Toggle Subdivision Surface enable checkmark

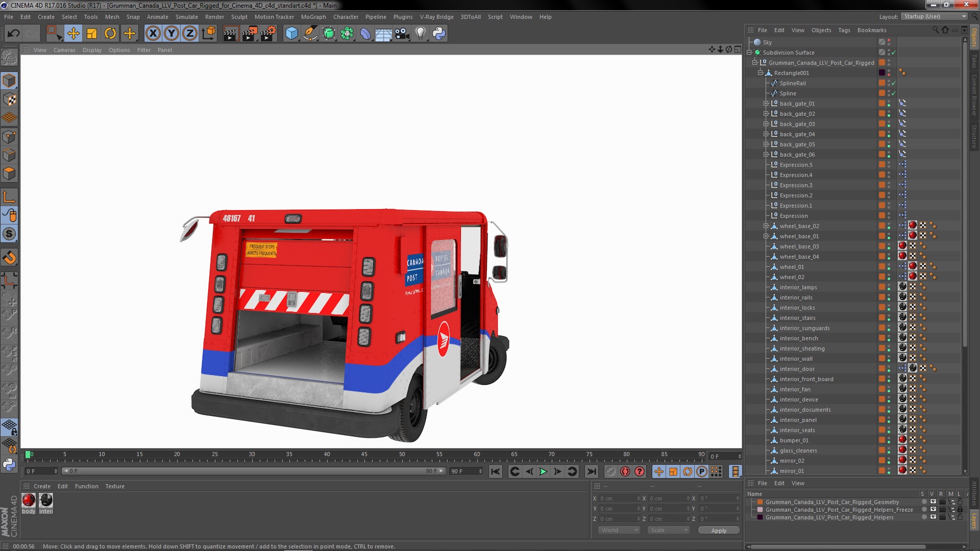point(894,53)
